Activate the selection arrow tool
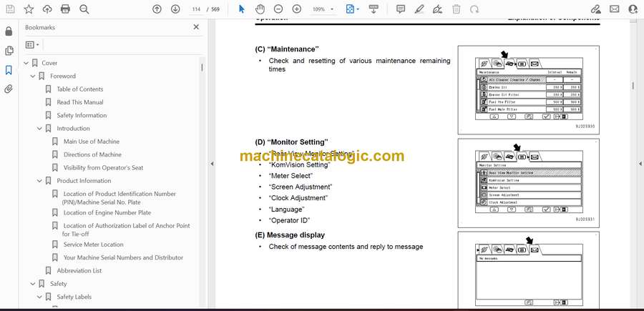644x311 pixels. 242,9
